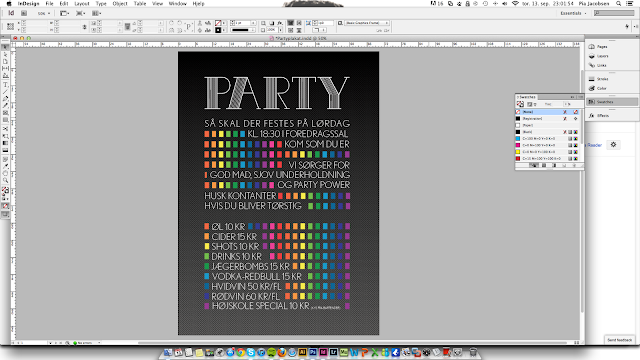Open the Links panel
The height and width of the screenshot is (360, 640).
(598, 65)
